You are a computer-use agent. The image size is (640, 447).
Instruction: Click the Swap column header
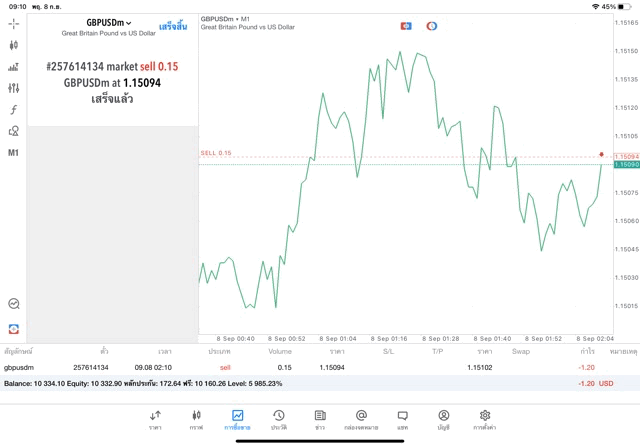[x=521, y=351]
